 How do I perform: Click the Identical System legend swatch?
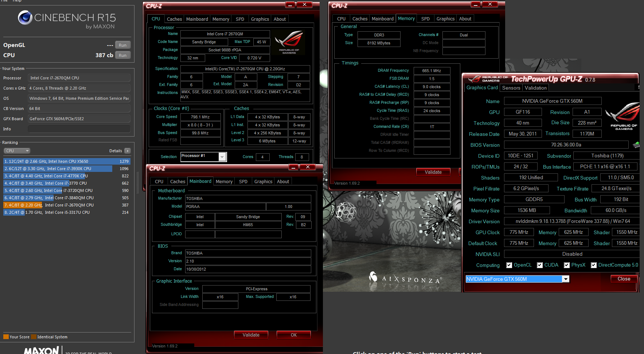pos(34,337)
